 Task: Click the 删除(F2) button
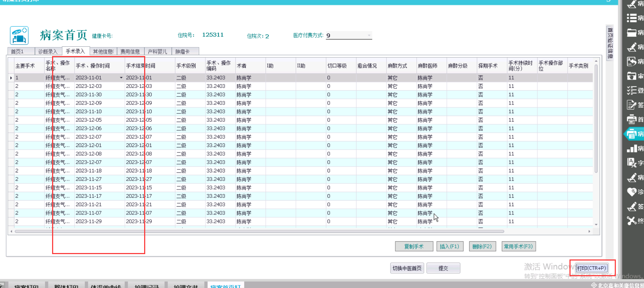[x=482, y=246]
